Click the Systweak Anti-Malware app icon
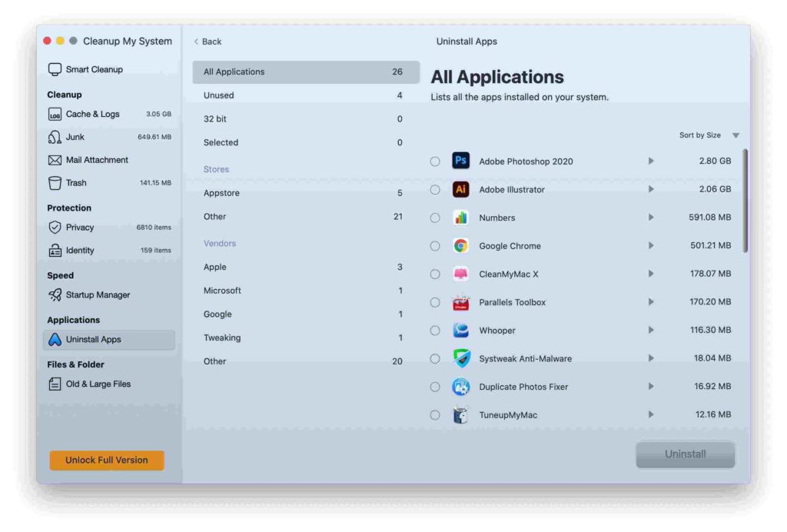 pyautogui.click(x=461, y=358)
